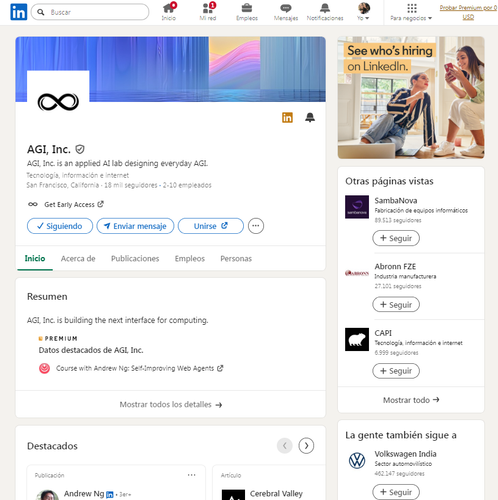This screenshot has width=498, height=500.
Task: Open the ellipsis menu on Publicación card
Action: click(191, 475)
